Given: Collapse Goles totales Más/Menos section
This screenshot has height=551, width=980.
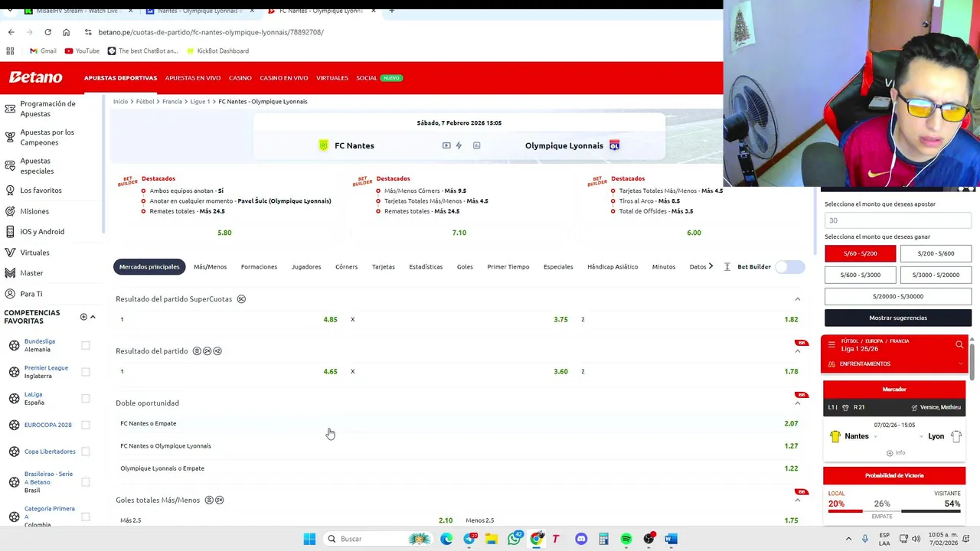Looking at the screenshot, I should point(797,500).
